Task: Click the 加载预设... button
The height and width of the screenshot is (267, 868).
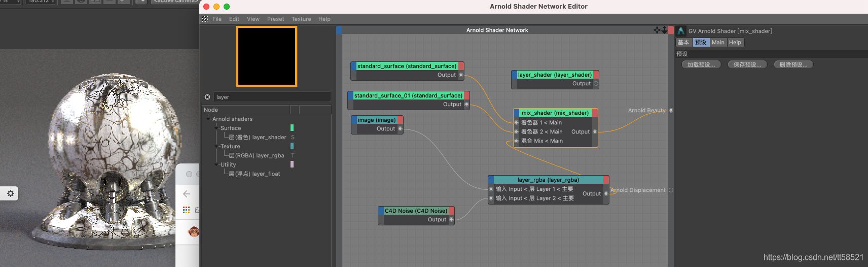Action: coord(701,64)
